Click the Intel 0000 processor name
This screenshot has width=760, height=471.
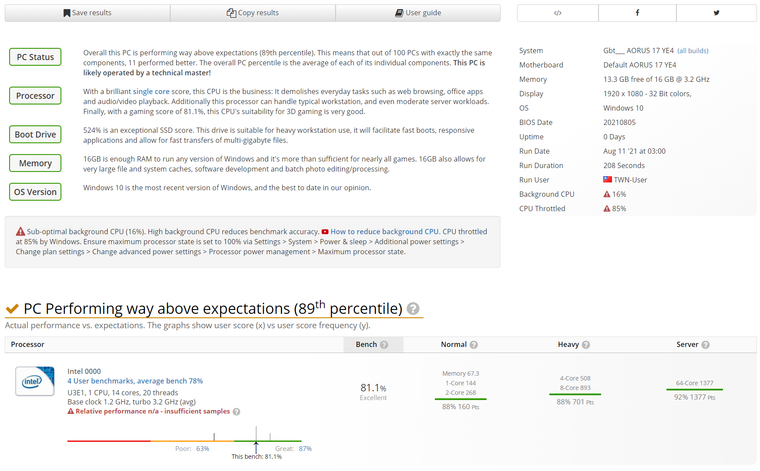[x=84, y=372]
